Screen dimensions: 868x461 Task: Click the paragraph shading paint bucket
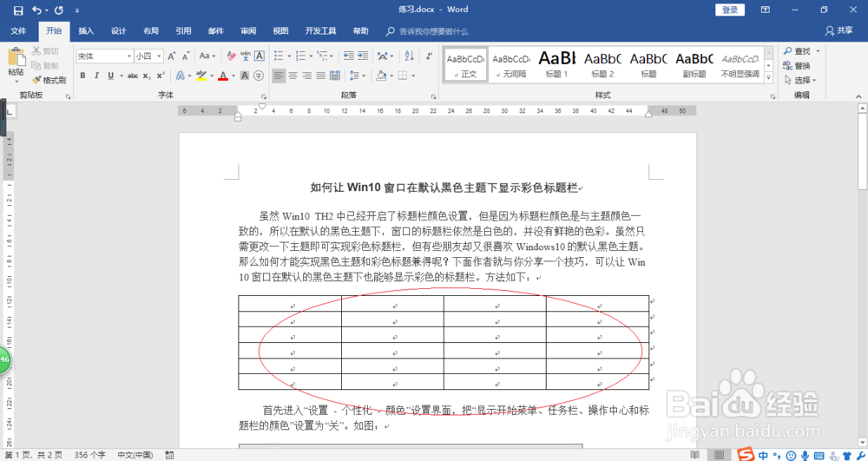tap(381, 76)
